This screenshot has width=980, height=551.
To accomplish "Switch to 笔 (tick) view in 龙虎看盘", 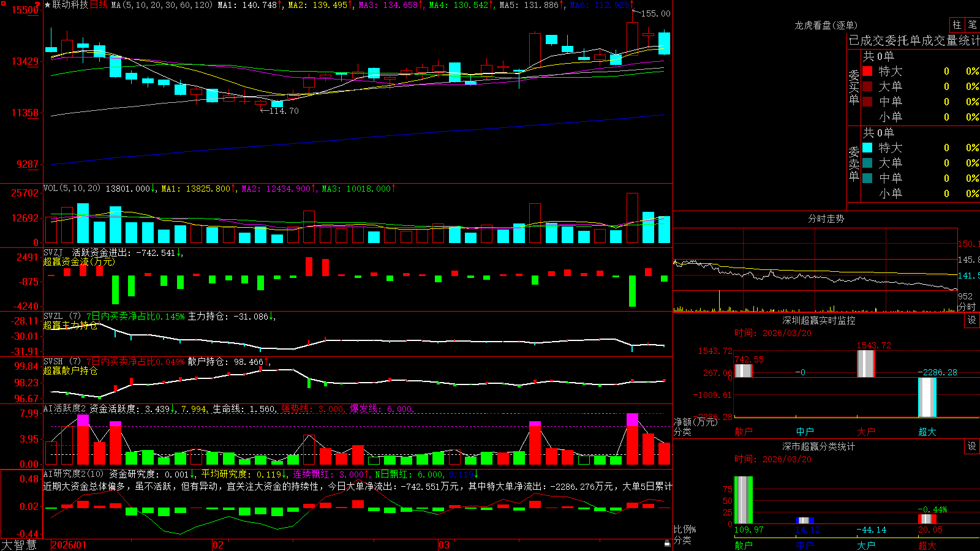I will [x=973, y=25].
